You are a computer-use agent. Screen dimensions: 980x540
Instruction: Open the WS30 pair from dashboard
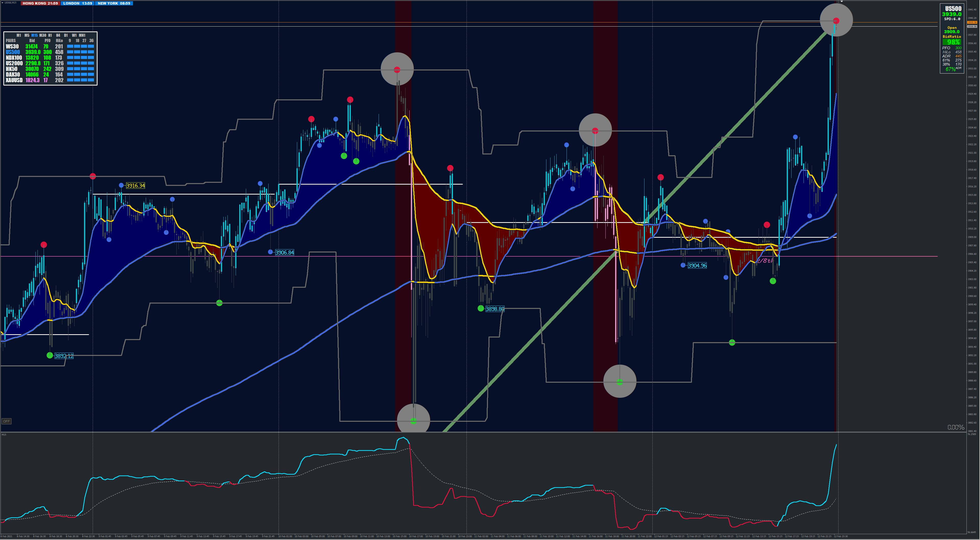pos(12,46)
